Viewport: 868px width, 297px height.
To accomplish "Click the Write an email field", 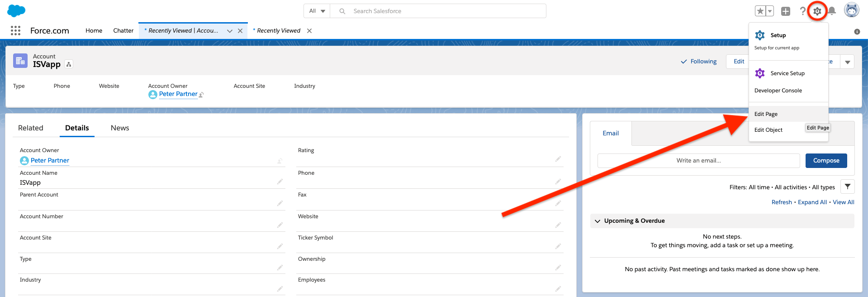I will 698,160.
